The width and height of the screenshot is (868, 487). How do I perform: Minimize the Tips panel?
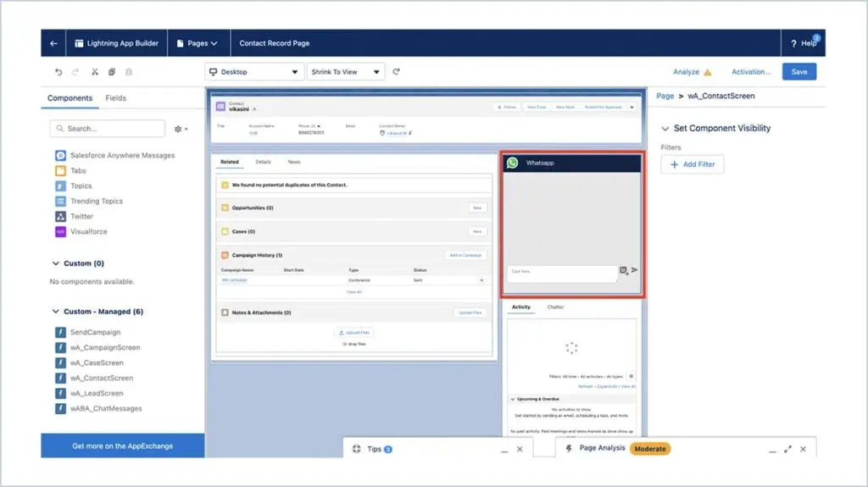click(504, 451)
